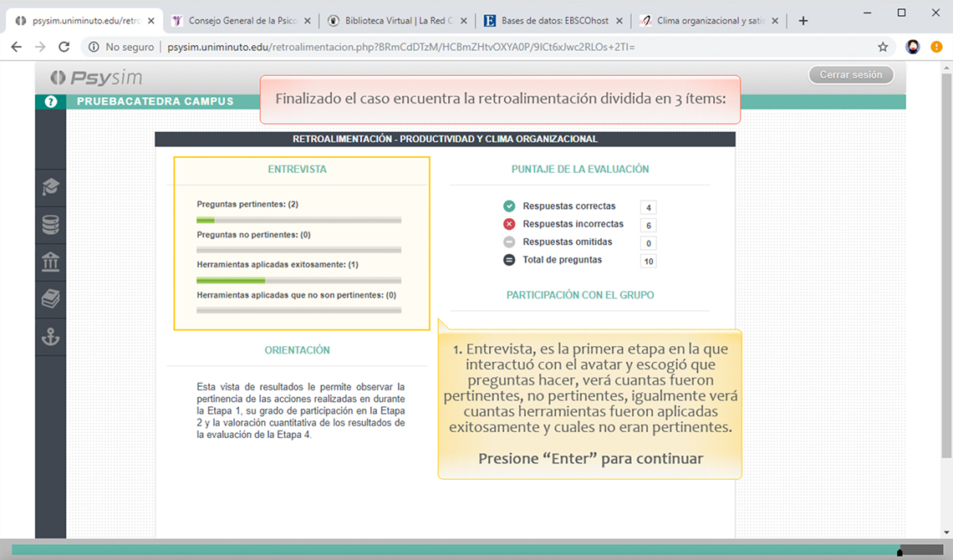Viewport: 953px width, 560px height.
Task: Click the Preguntas no pertinentes progress bar
Action: tap(298, 250)
